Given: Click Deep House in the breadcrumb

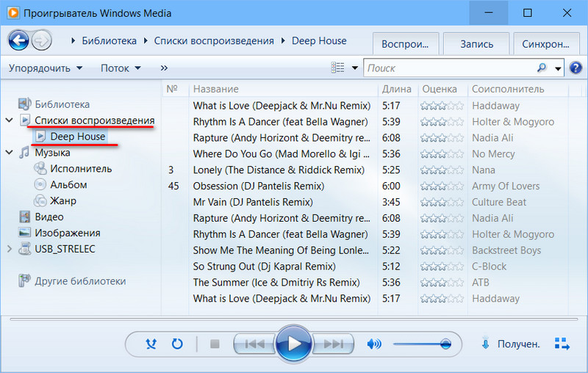Looking at the screenshot, I should coord(319,40).
